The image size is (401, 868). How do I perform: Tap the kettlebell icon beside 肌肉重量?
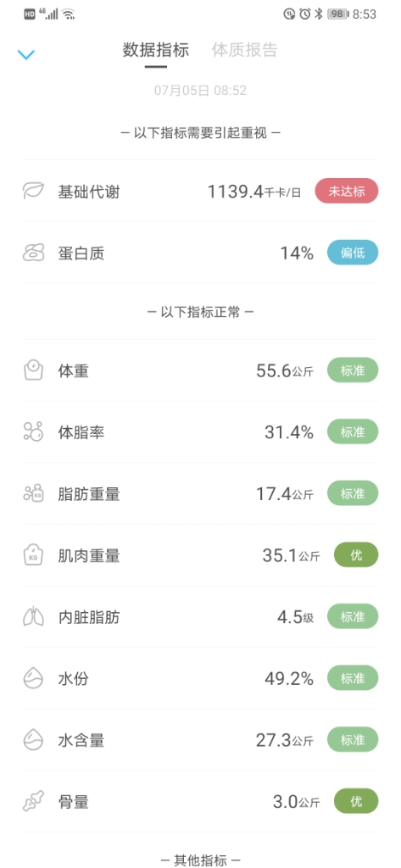[33, 554]
